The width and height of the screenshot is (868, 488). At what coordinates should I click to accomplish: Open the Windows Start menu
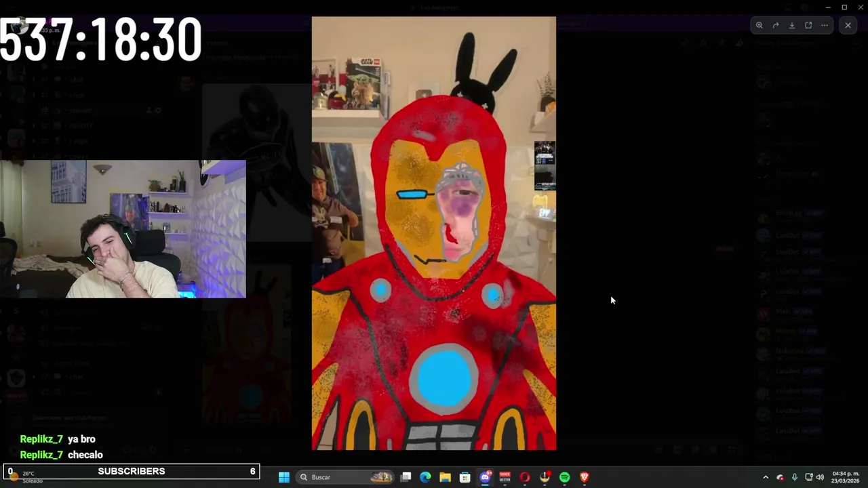coord(284,477)
